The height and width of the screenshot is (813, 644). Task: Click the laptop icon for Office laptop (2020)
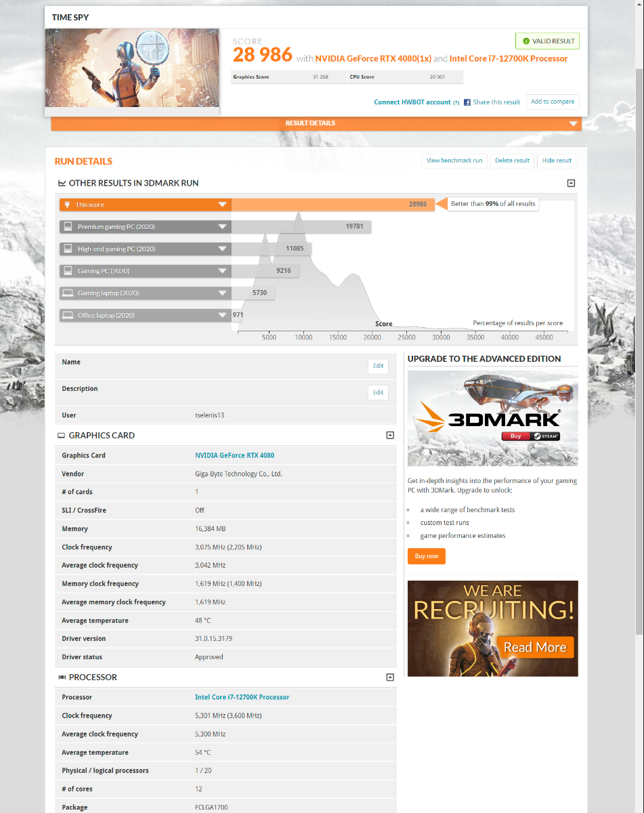click(x=68, y=316)
